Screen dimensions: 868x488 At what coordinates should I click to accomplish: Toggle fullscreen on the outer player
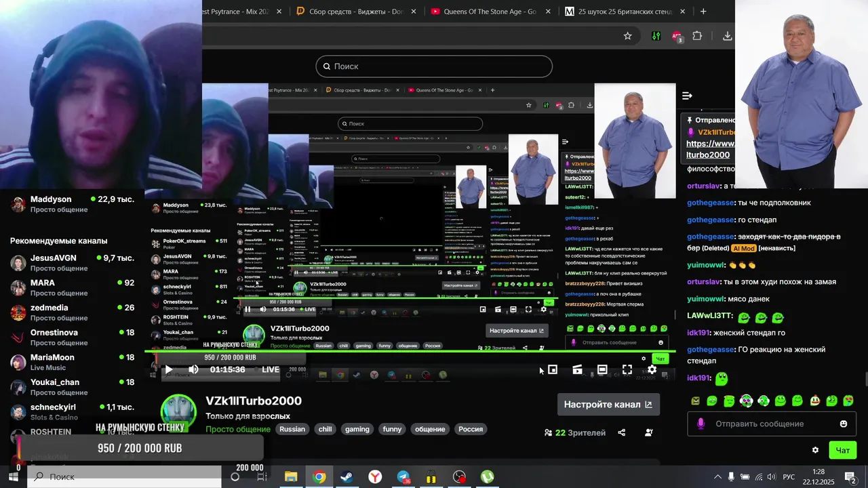(x=627, y=369)
